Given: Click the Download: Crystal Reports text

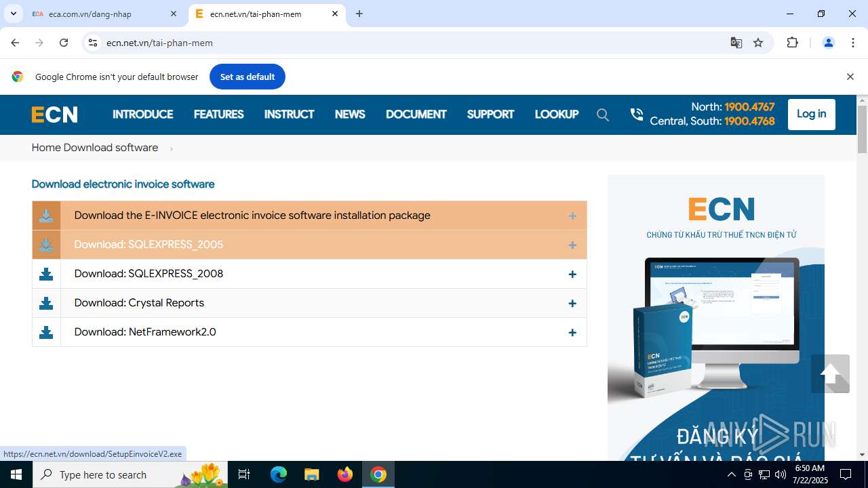Looking at the screenshot, I should pyautogui.click(x=139, y=303).
